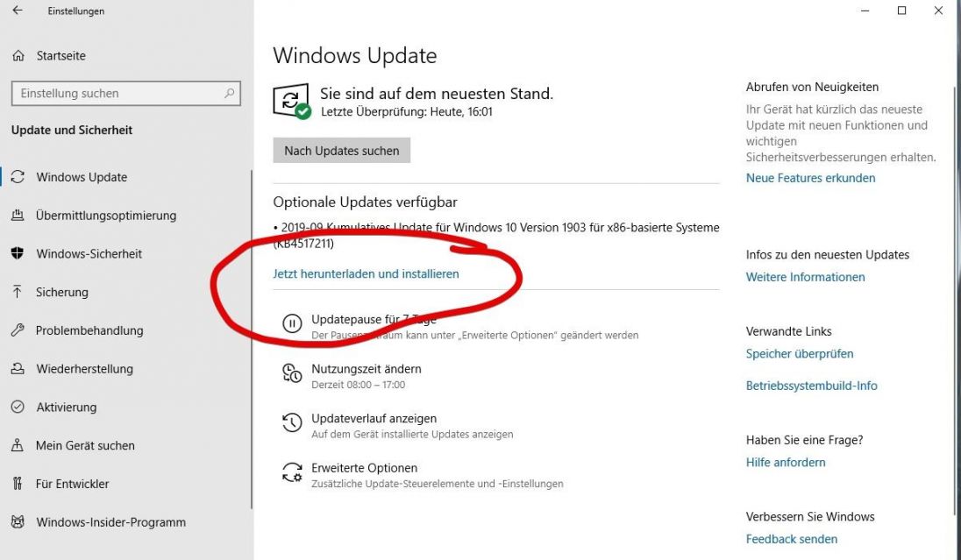961x560 pixels.
Task: Click Updatepause für 7 Tage
Action: (374, 319)
